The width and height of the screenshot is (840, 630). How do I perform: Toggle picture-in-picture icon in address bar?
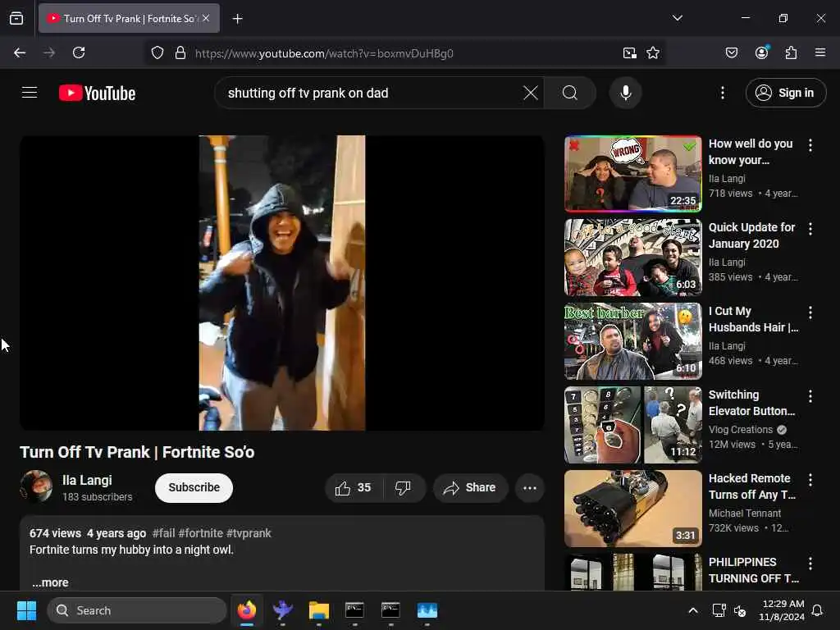[x=629, y=53]
